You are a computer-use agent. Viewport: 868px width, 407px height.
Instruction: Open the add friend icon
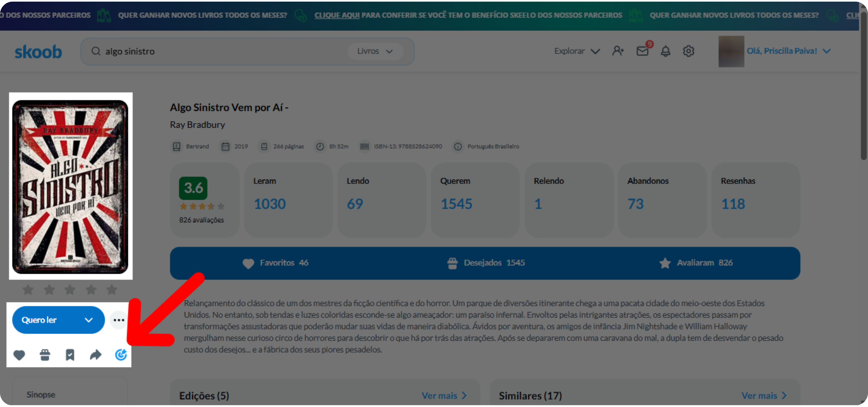618,51
